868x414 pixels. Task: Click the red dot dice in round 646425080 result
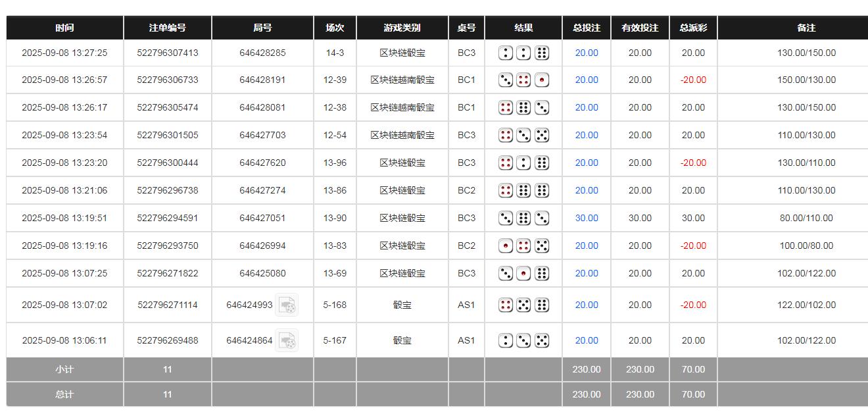[x=523, y=273]
